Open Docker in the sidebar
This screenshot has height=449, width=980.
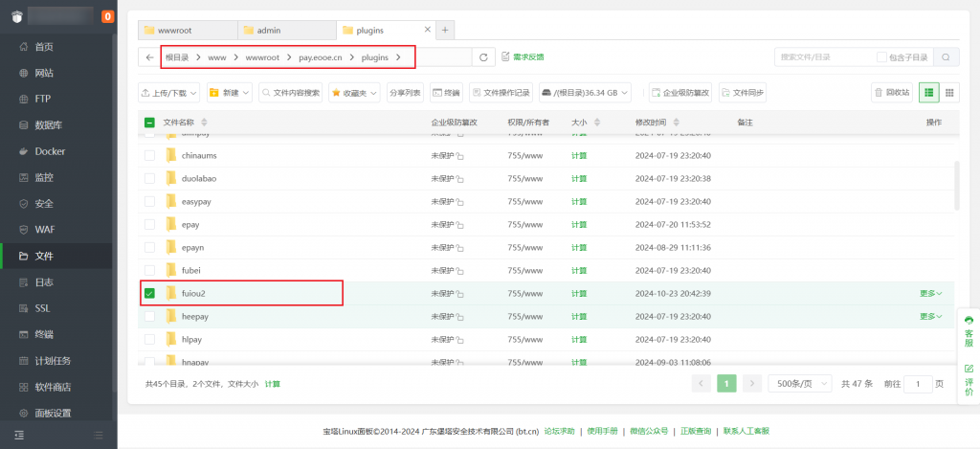(50, 151)
